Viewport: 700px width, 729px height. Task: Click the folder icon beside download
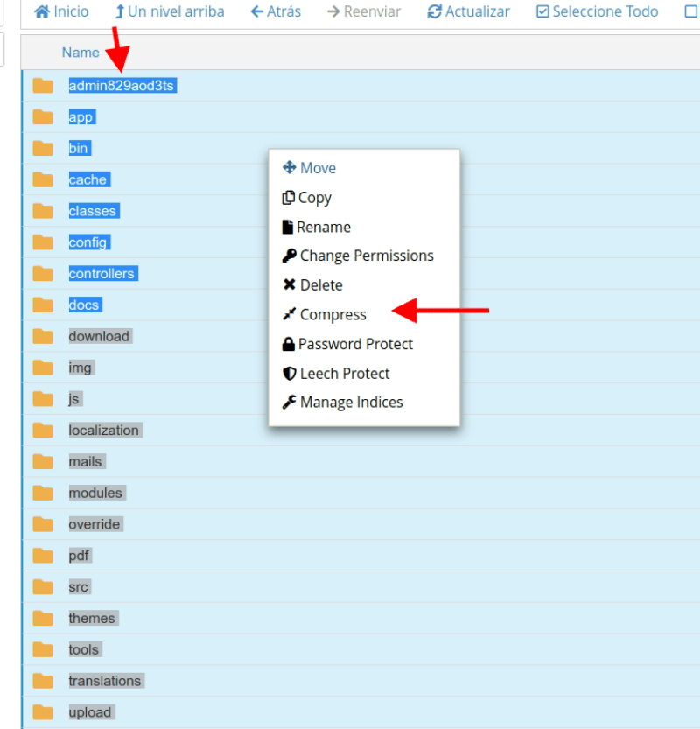(43, 336)
